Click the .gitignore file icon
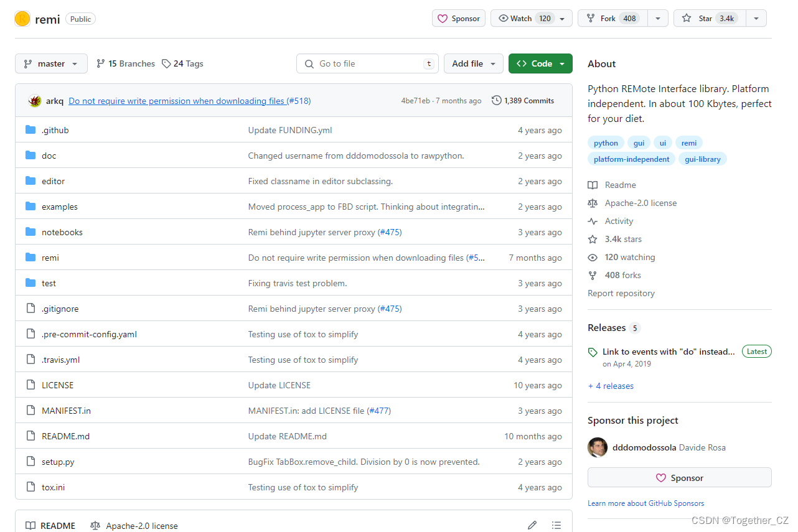Screen dimensions: 798x532 [31, 309]
